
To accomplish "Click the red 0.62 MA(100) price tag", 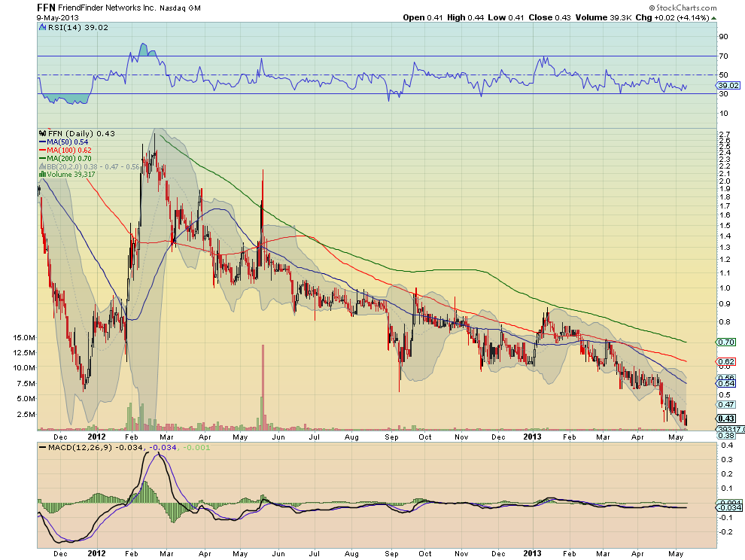I will [x=726, y=362].
